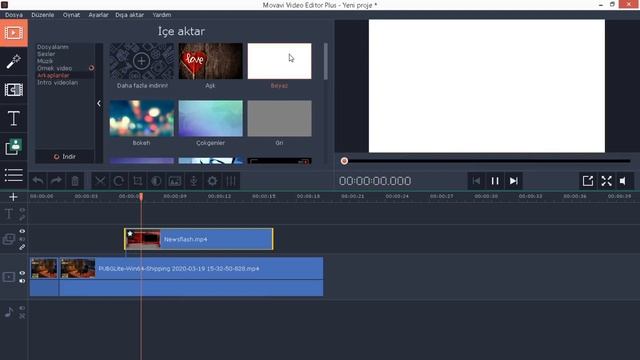Select Örnek video category
The height and width of the screenshot is (360, 640).
[x=55, y=68]
